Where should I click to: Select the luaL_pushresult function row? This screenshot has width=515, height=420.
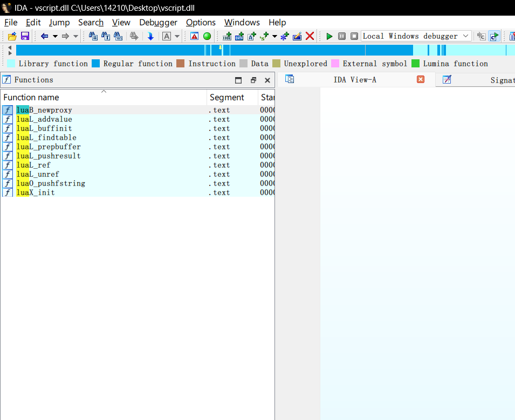138,156
